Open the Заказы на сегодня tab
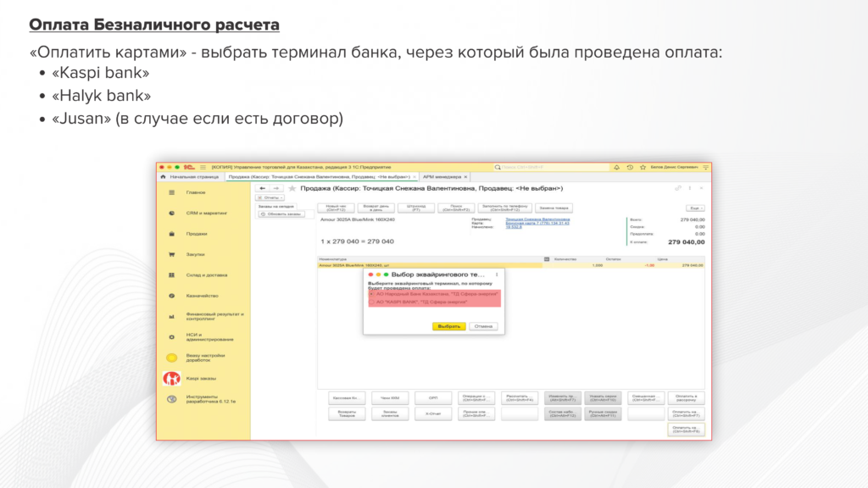This screenshot has width=868, height=488. 276,207
